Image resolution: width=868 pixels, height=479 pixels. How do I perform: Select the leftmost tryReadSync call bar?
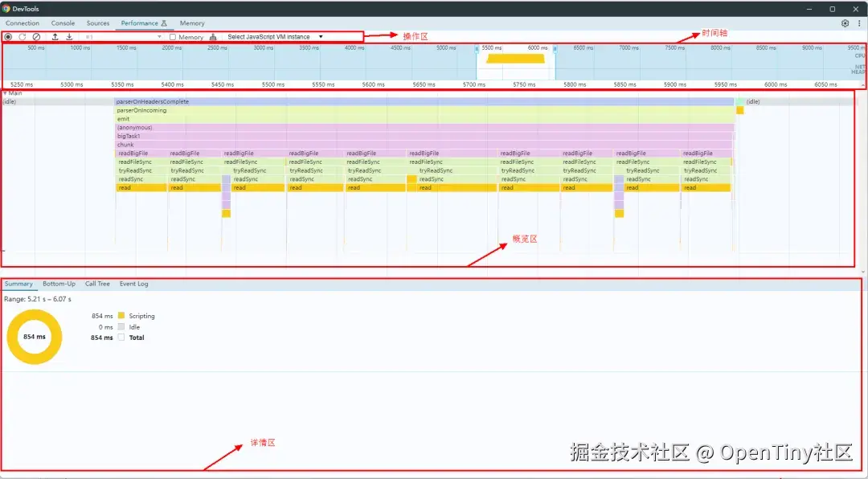pyautogui.click(x=141, y=170)
